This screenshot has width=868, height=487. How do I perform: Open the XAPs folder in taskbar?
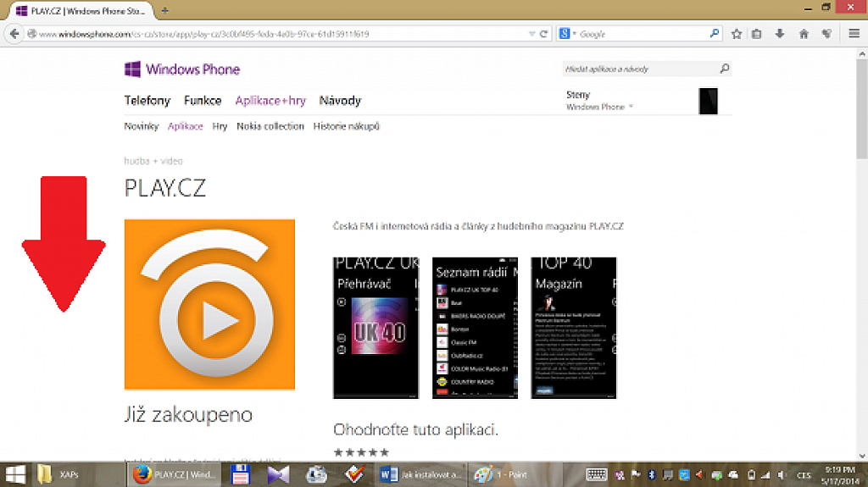click(x=58, y=475)
